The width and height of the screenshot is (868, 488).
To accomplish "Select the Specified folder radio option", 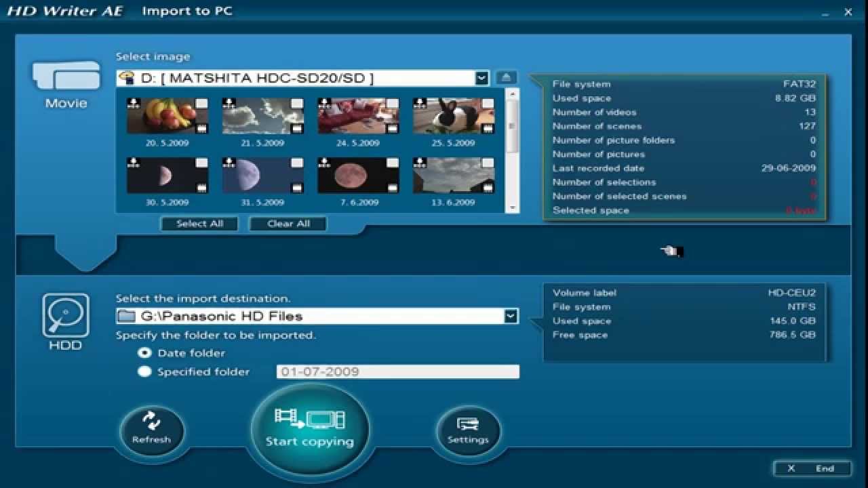I will click(x=144, y=371).
